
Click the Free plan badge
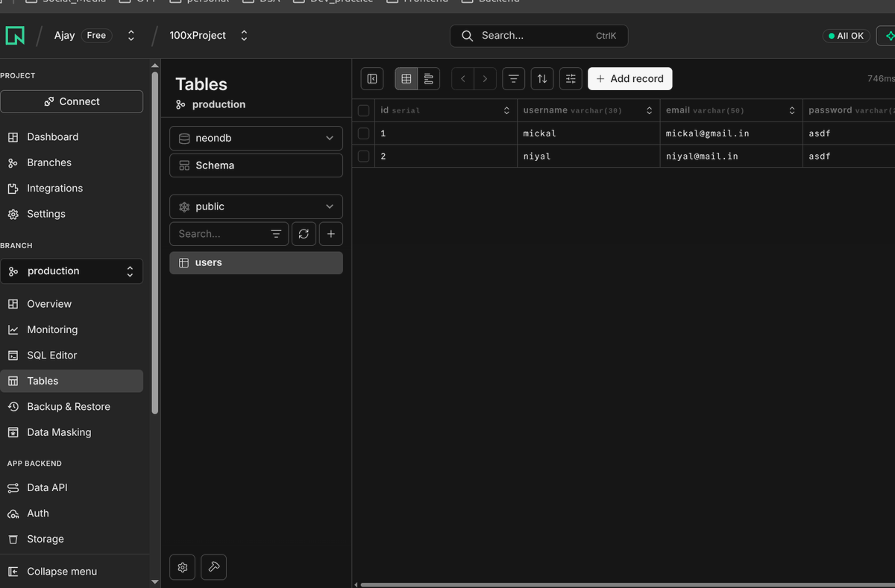pyautogui.click(x=96, y=35)
